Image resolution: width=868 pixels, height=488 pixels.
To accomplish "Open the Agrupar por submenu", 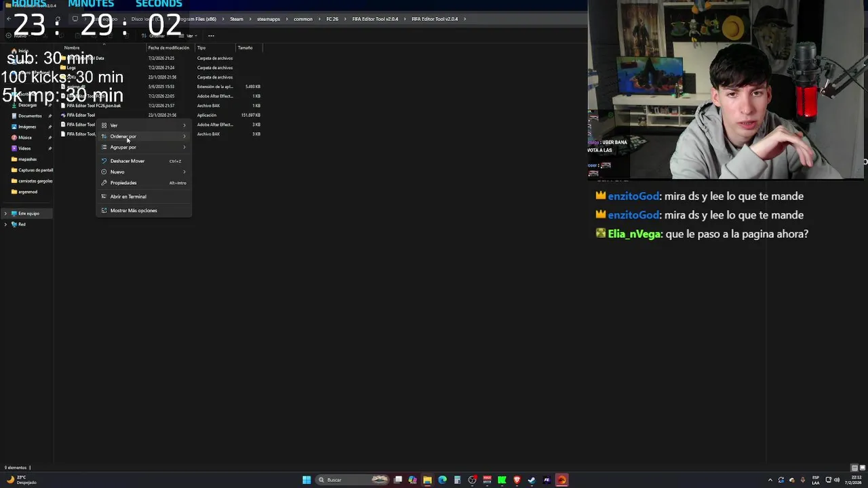I will (144, 147).
